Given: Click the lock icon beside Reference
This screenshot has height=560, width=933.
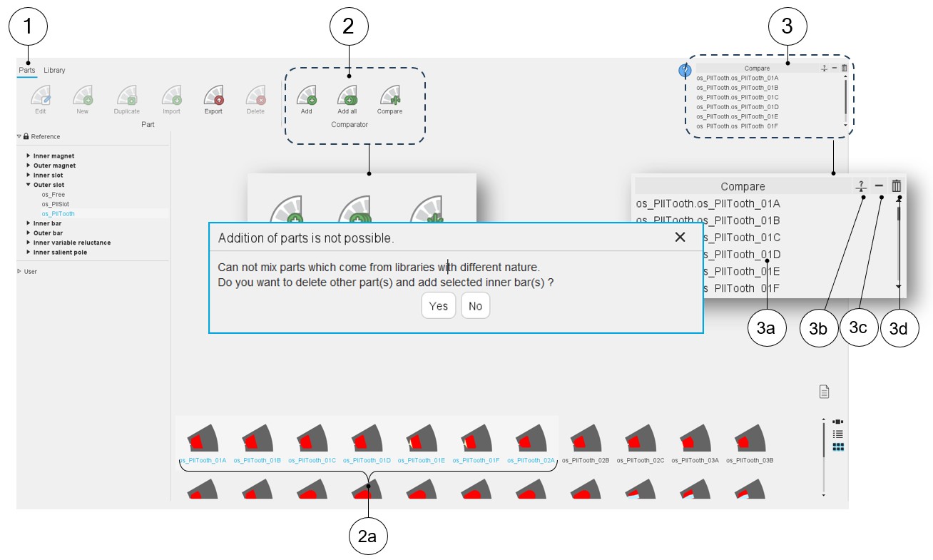Looking at the screenshot, I should pos(26,136).
